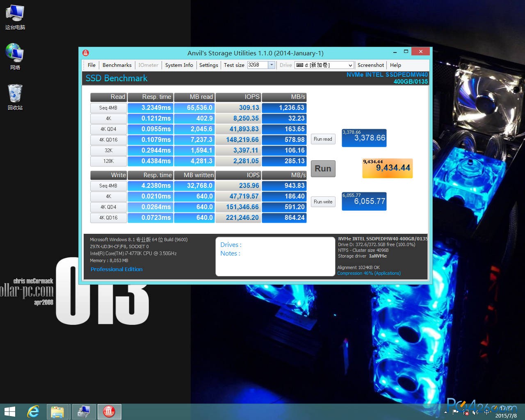Click the Write Seq 4MB test button
This screenshot has height=420, width=525.
tap(108, 186)
